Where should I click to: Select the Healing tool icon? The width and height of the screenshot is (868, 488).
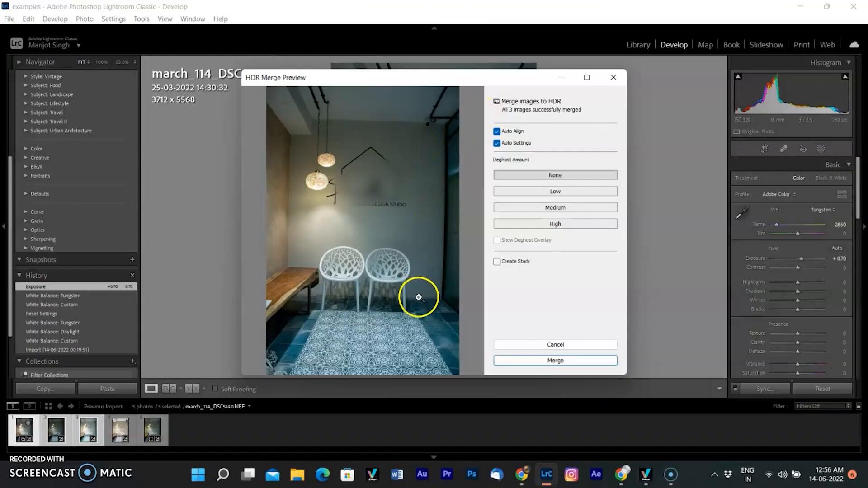tap(783, 149)
